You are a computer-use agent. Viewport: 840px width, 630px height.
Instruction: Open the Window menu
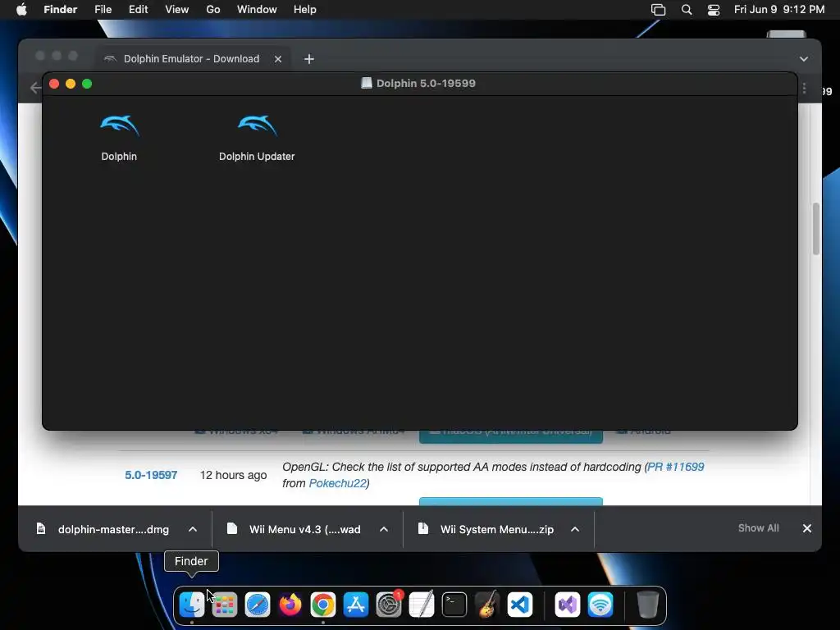point(257,10)
